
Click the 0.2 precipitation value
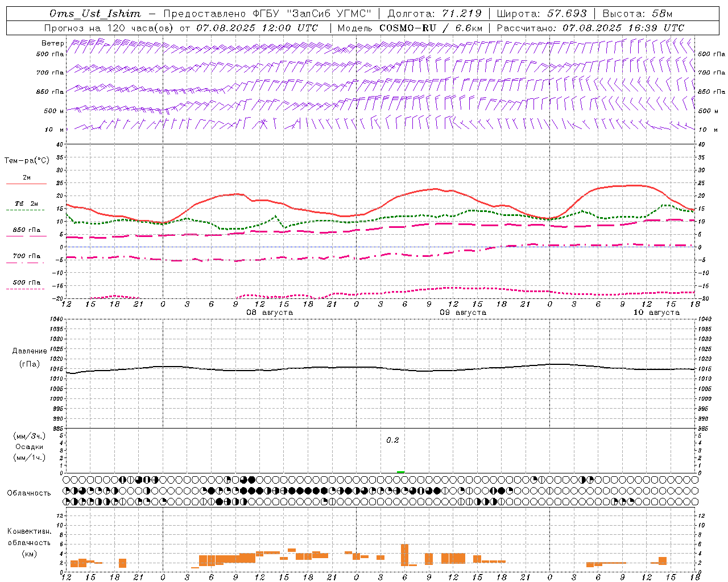point(392,440)
